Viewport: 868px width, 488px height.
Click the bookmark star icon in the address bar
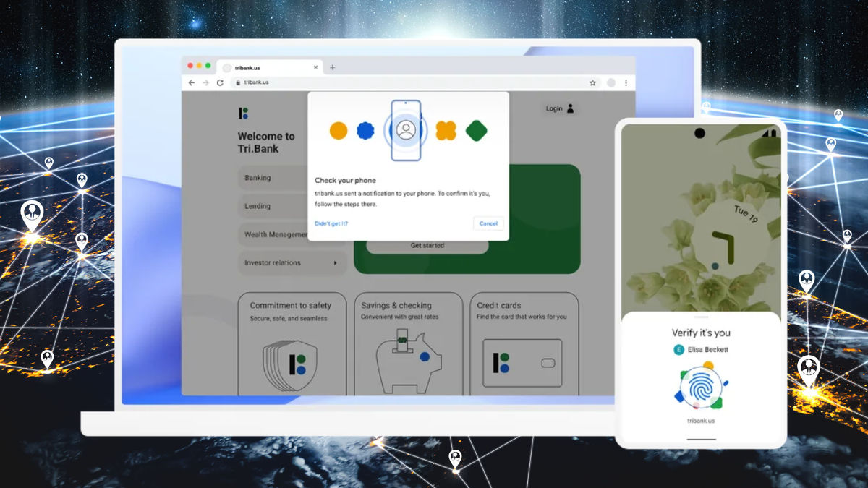[594, 82]
